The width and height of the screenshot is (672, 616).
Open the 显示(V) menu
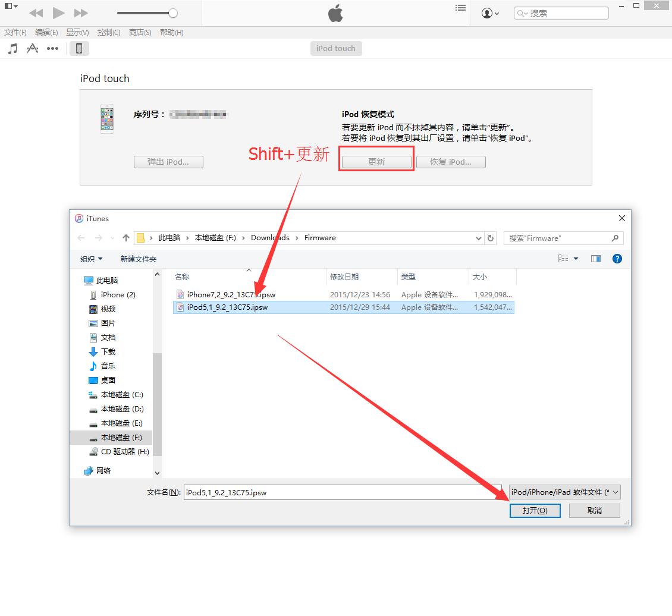(77, 33)
